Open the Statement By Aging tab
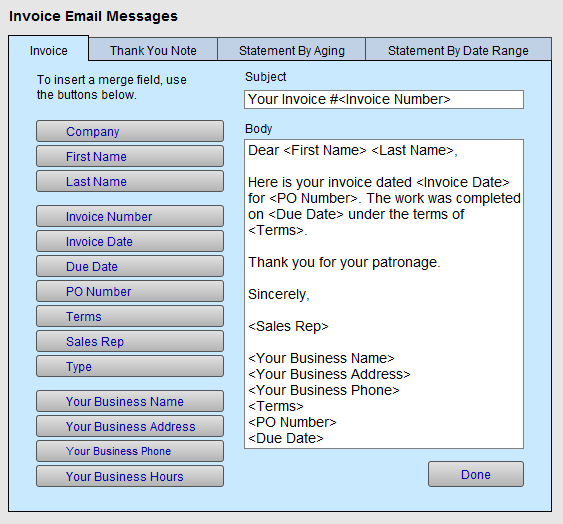This screenshot has height=524, width=563. pyautogui.click(x=292, y=50)
